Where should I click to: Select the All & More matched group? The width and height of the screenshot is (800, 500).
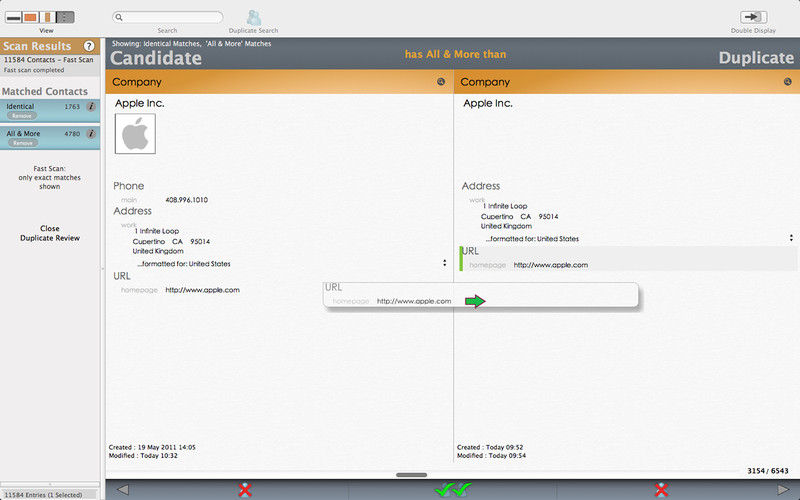point(49,138)
